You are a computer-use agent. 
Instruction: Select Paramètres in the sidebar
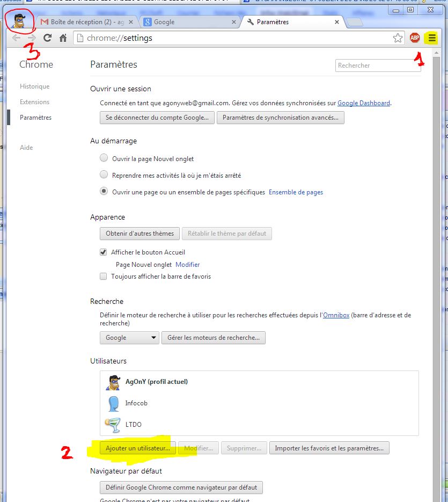point(35,118)
